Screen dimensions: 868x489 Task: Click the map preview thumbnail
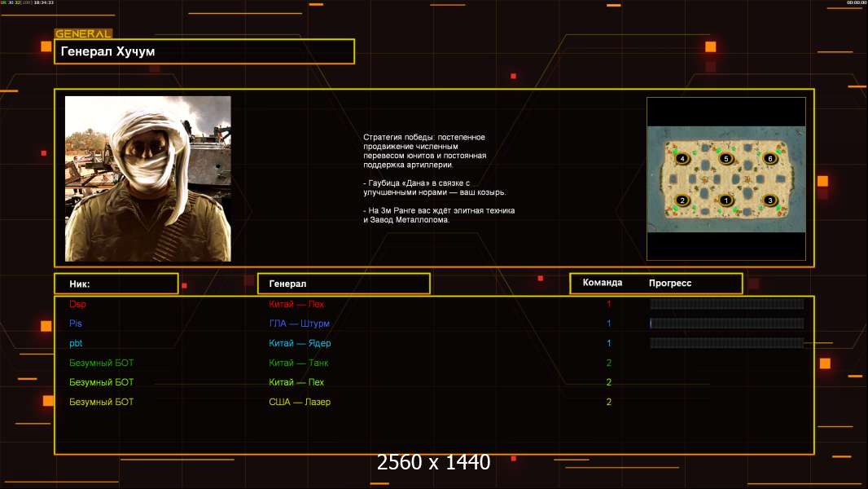tap(726, 178)
